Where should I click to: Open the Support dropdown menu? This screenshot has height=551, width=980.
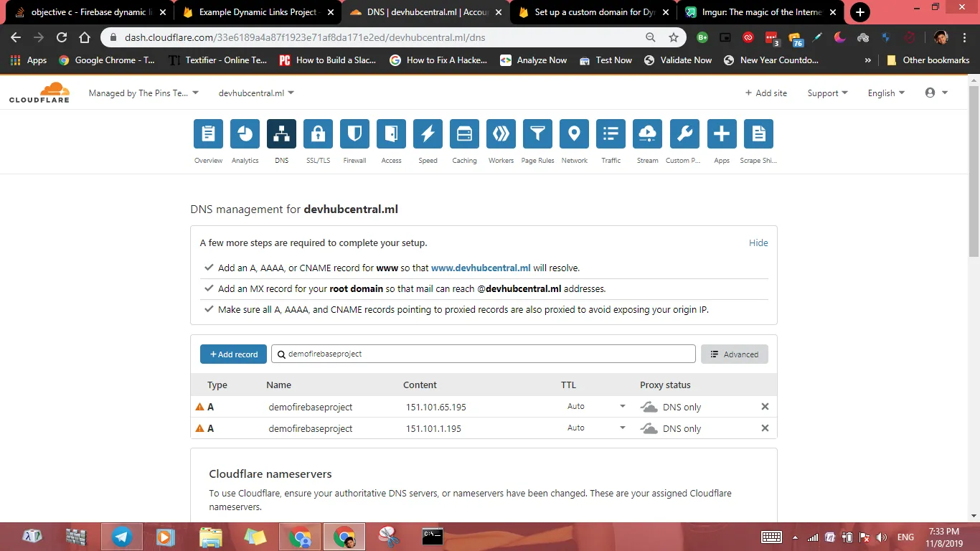[827, 93]
